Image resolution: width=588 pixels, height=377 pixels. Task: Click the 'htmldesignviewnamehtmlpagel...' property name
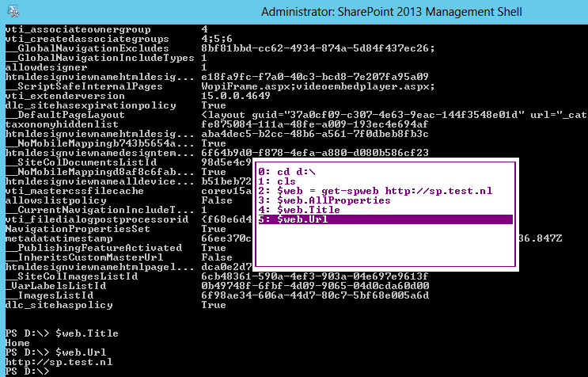[x=100, y=267]
